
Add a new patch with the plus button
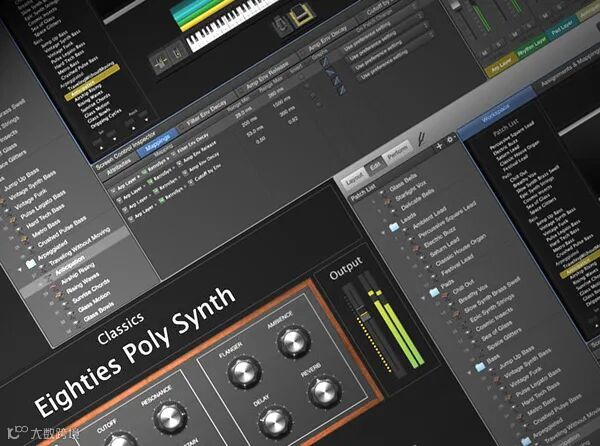click(x=439, y=146)
